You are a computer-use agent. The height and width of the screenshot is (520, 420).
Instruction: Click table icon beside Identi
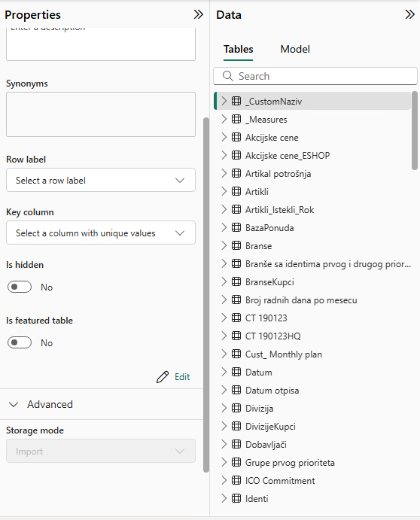236,498
